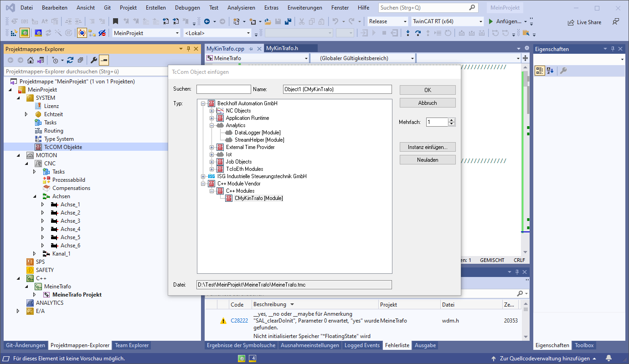
Task: Click the Suchen input field in dialog
Action: pos(224,90)
